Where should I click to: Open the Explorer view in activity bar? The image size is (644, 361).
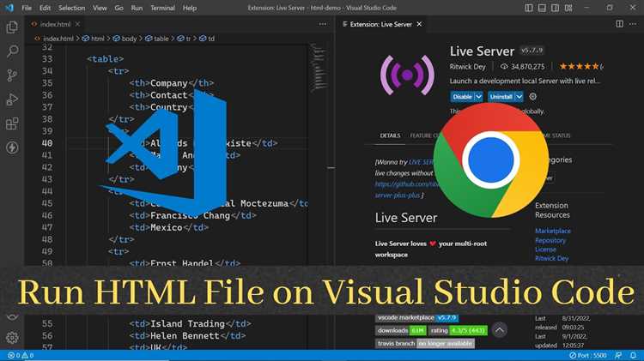12,27
